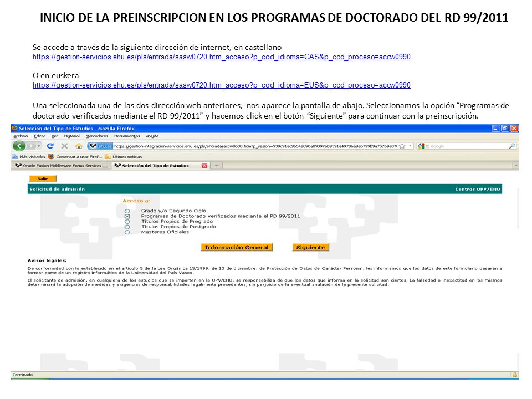Open the castellano preinscription link (idioma=CAS)
The image size is (532, 399).
pyautogui.click(x=222, y=57)
